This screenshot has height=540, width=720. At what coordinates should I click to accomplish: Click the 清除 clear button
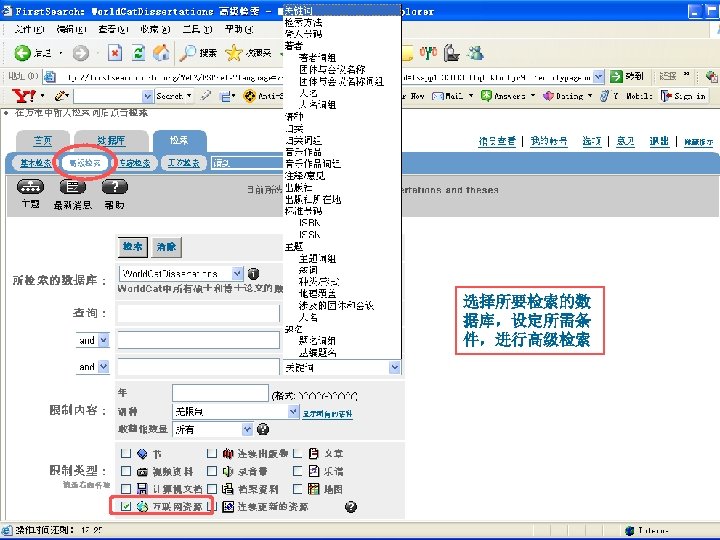click(x=166, y=247)
